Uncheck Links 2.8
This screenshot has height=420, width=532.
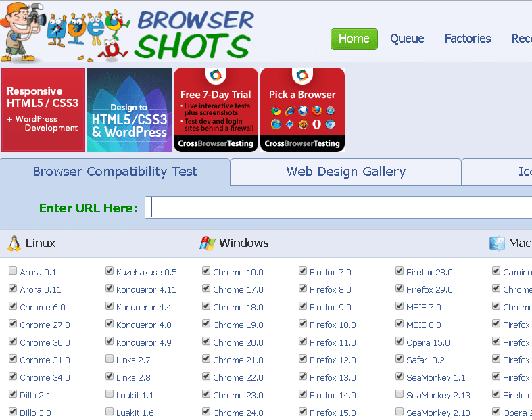pos(110,377)
